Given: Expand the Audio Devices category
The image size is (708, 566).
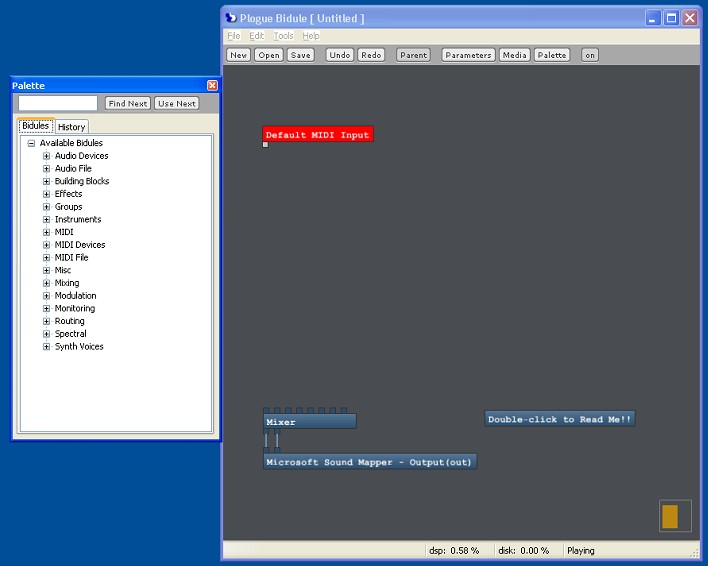Looking at the screenshot, I should [x=47, y=156].
